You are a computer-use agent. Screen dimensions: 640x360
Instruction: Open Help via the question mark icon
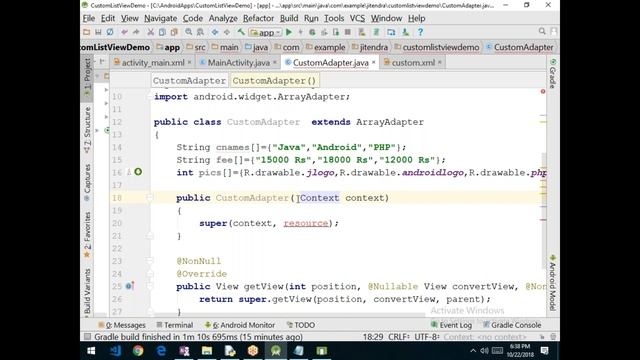420,32
